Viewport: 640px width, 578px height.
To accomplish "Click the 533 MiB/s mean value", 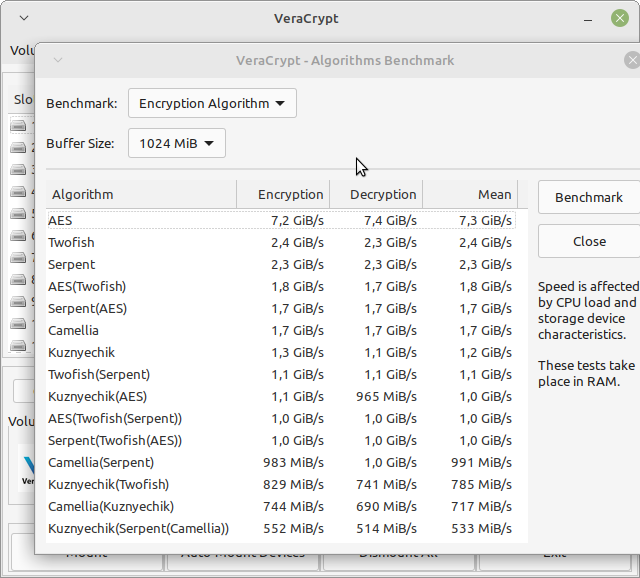I will [x=481, y=529].
